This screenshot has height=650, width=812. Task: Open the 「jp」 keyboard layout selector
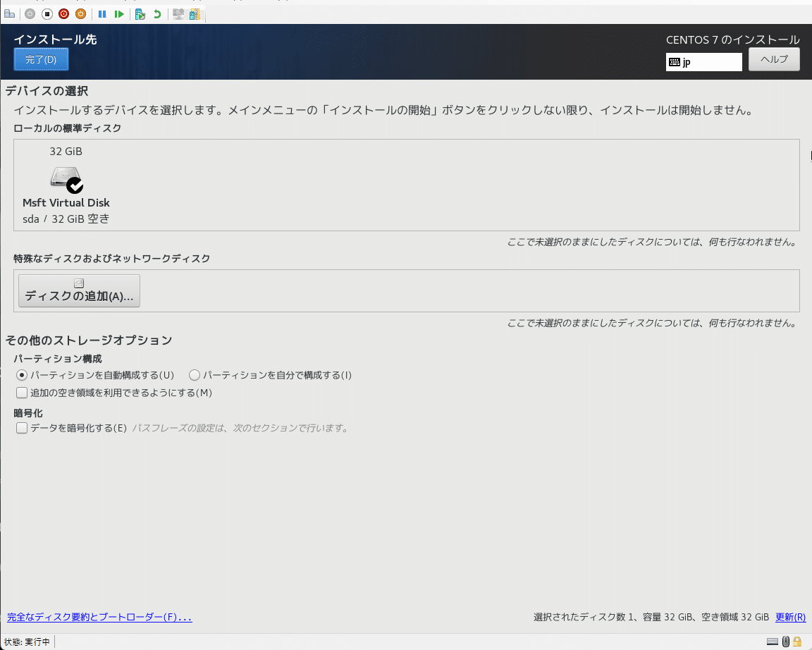pyautogui.click(x=703, y=61)
